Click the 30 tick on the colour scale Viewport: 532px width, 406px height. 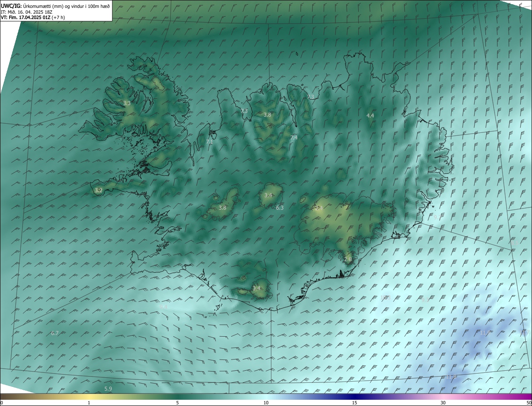pos(443,403)
